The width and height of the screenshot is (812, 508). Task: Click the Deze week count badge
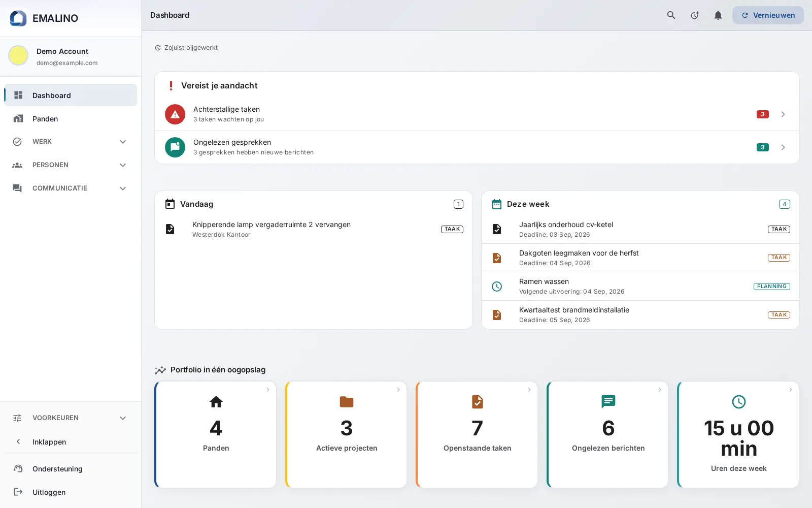point(785,204)
